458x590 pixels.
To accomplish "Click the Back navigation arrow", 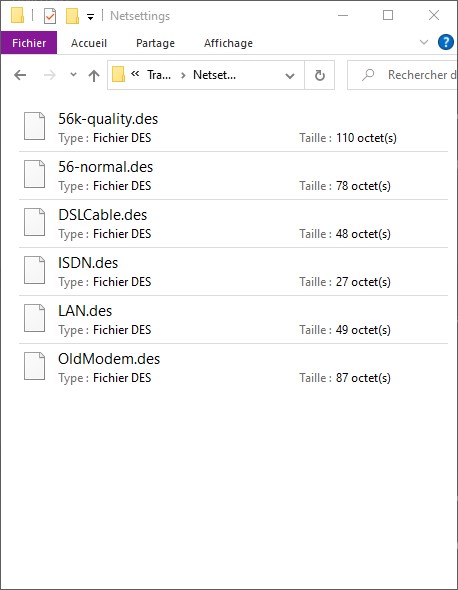I will pyautogui.click(x=20, y=75).
